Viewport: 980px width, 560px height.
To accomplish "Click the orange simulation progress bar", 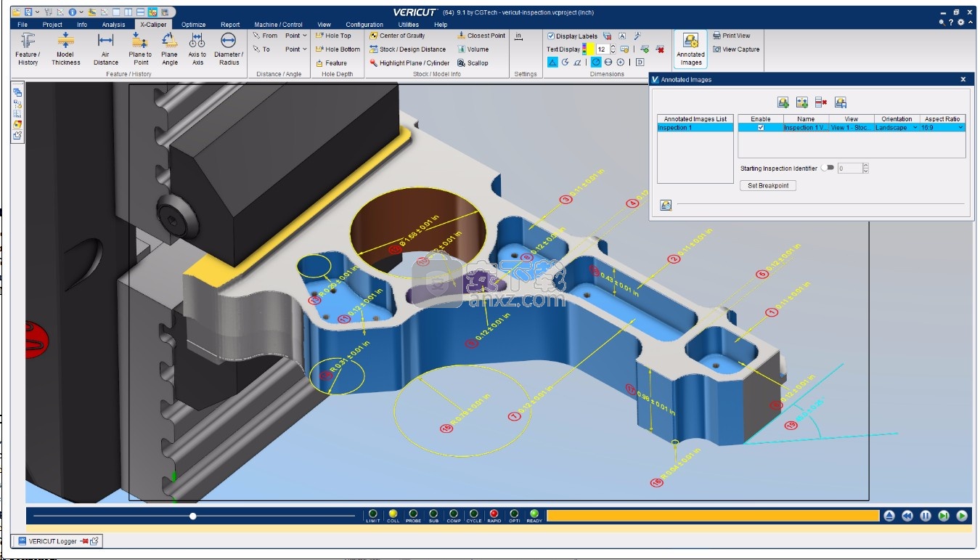I will point(713,516).
